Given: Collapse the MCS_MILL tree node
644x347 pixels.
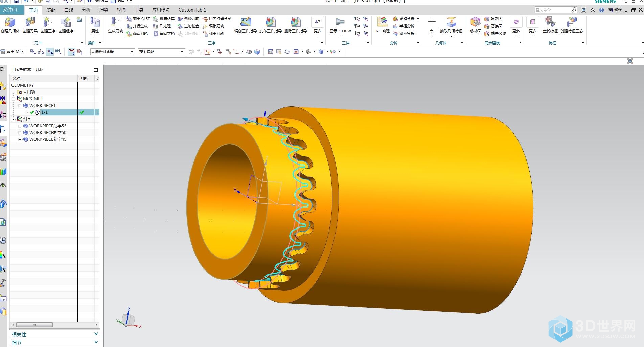Looking at the screenshot, I should tap(14, 99).
